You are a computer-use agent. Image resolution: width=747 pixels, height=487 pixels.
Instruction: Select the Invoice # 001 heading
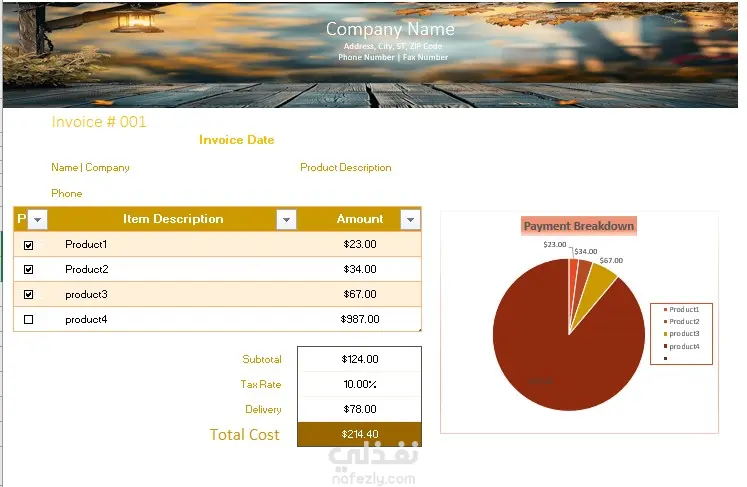point(99,122)
